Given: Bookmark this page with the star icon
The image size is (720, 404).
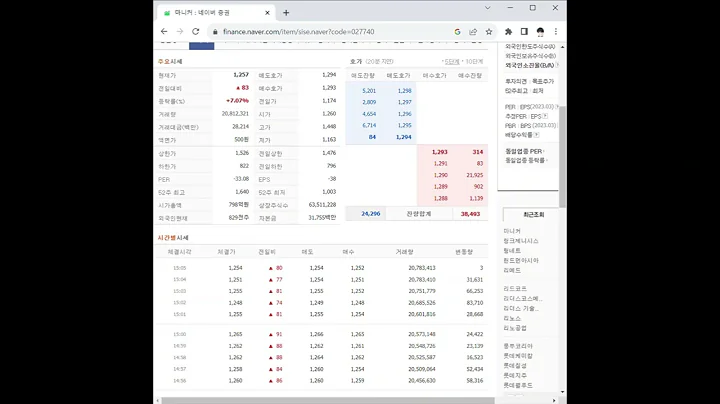Looking at the screenshot, I should 489,32.
